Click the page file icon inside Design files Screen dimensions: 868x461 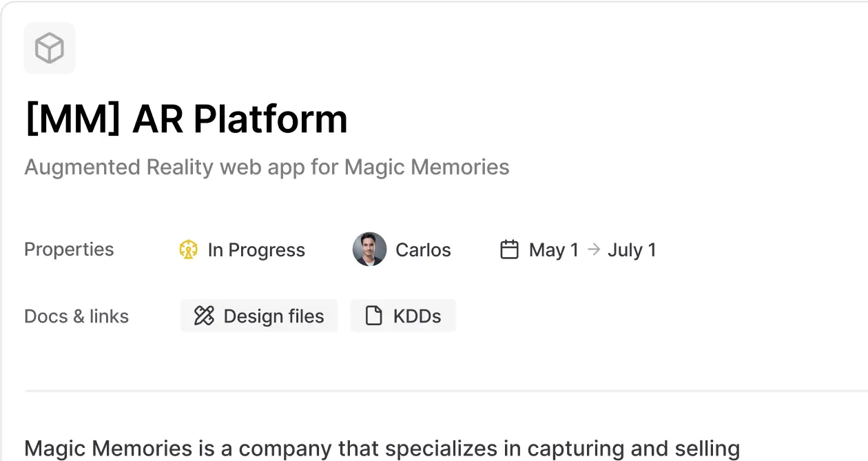point(204,316)
